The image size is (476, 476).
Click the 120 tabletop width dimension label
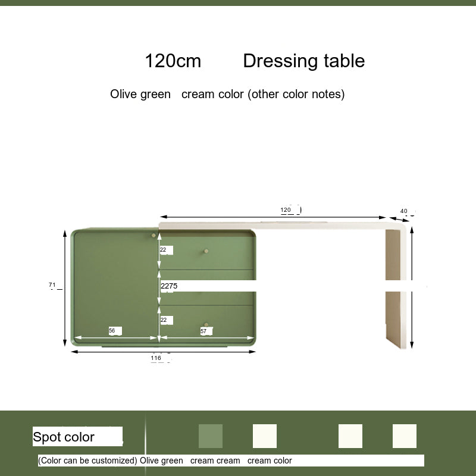pyautogui.click(x=286, y=209)
